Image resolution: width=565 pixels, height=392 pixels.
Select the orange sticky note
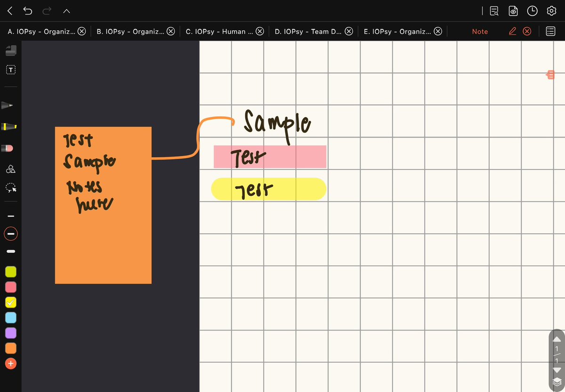[103, 205]
